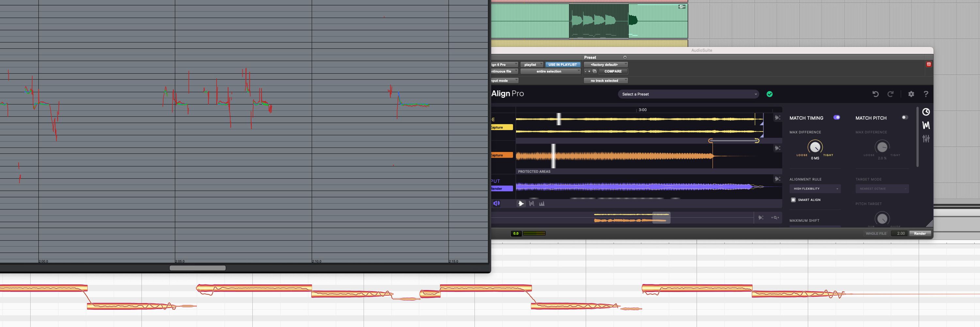Select solid waveform view mode icon
Image resolution: width=980 pixels, height=327 pixels.
(x=521, y=204)
